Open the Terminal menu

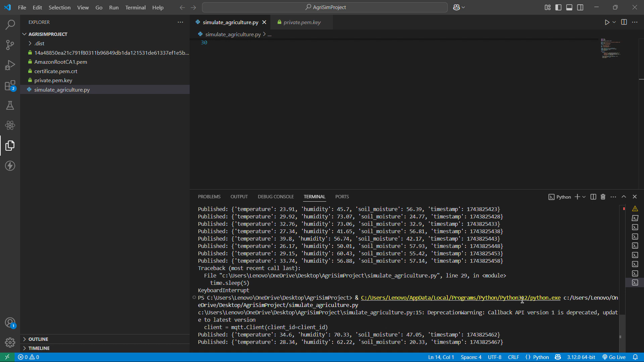[x=135, y=7]
